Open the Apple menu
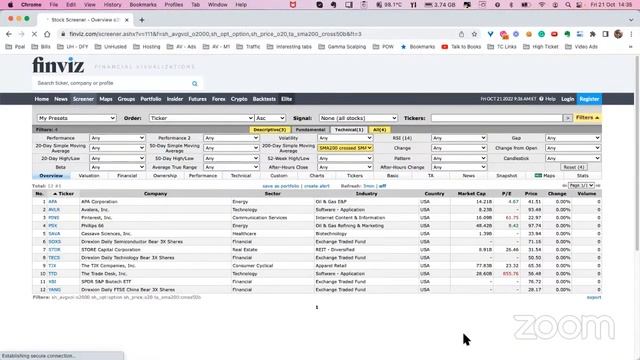The image size is (640, 360). (11, 4)
